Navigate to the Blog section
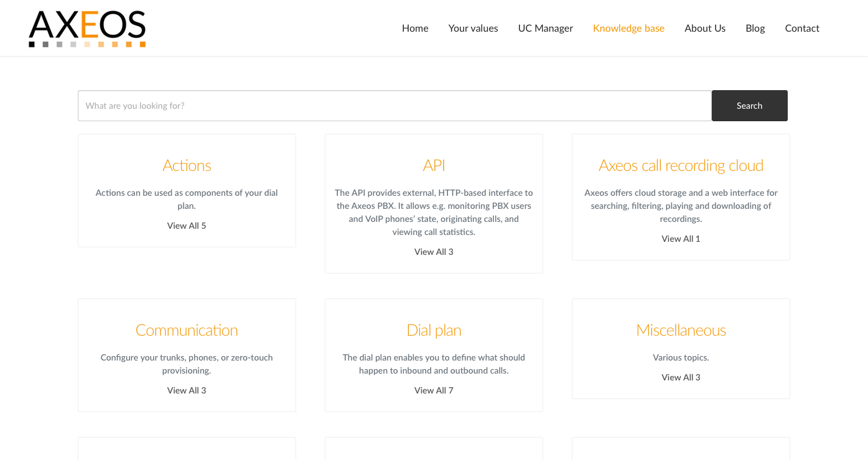 click(755, 28)
